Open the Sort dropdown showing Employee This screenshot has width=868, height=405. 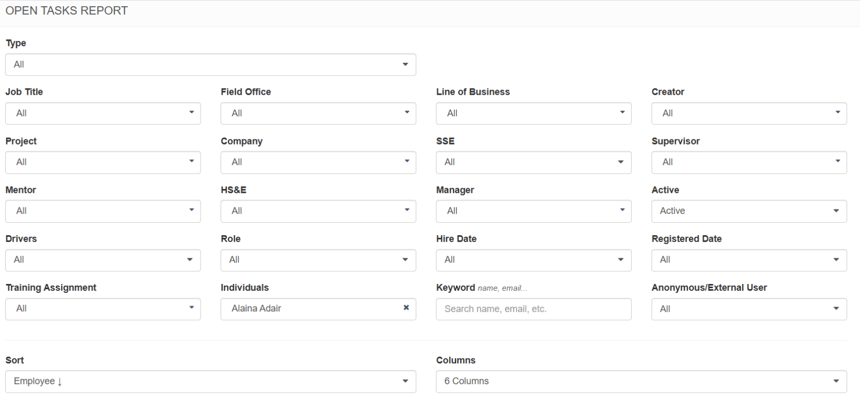pos(211,381)
